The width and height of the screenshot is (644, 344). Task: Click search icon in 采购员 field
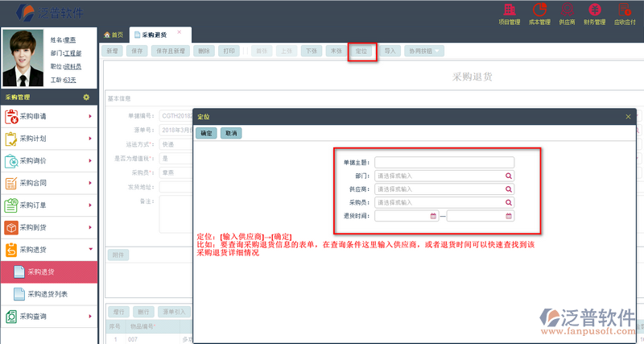coord(509,203)
